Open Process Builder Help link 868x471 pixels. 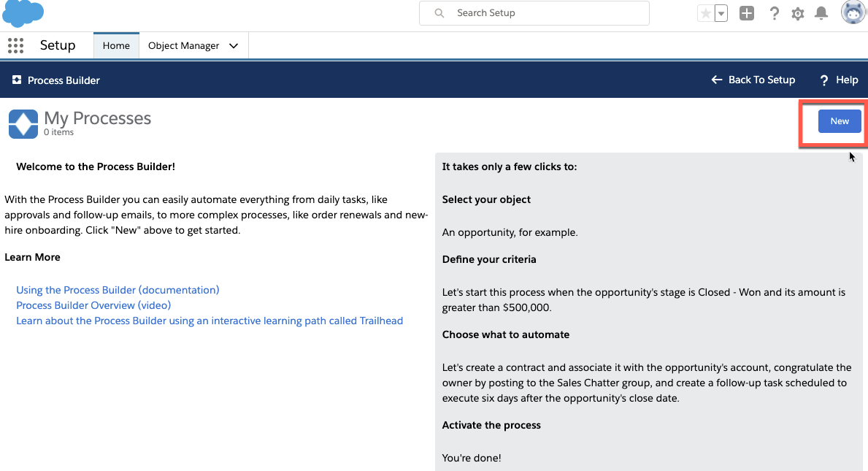[x=839, y=80]
